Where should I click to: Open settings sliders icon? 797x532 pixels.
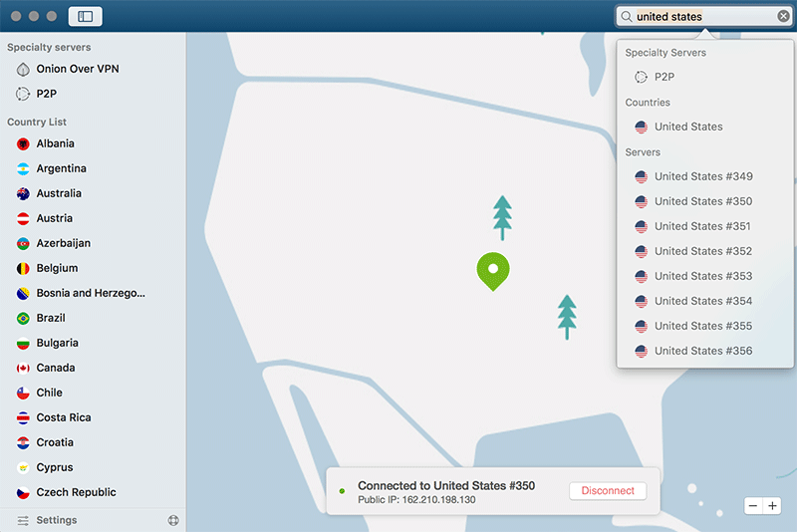[x=23, y=520]
